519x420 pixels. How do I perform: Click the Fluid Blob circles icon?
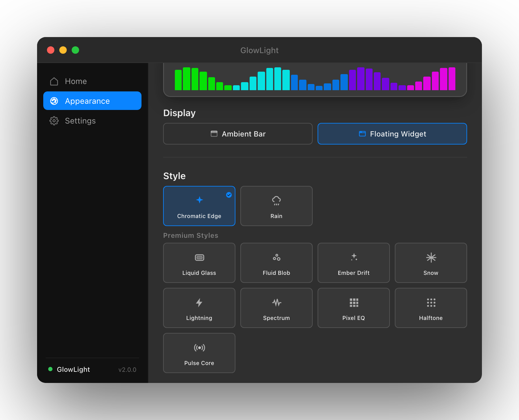[276, 257]
